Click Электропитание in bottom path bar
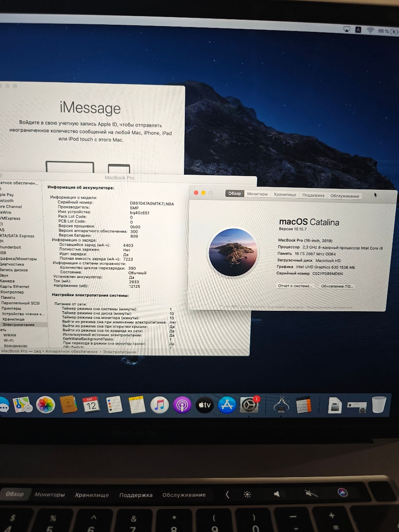 coord(119,352)
